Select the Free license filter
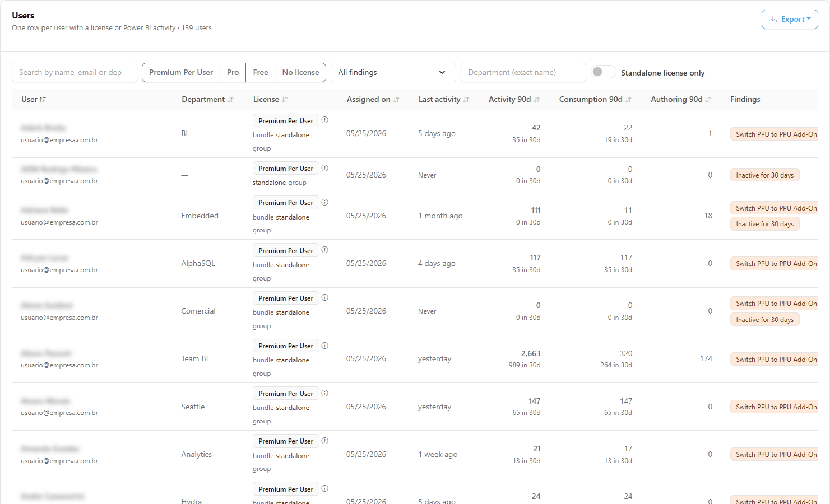This screenshot has height=504, width=830. pos(261,73)
